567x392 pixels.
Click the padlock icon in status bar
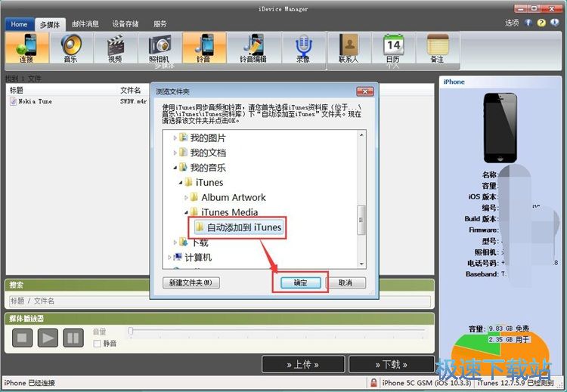pyautogui.click(x=373, y=382)
